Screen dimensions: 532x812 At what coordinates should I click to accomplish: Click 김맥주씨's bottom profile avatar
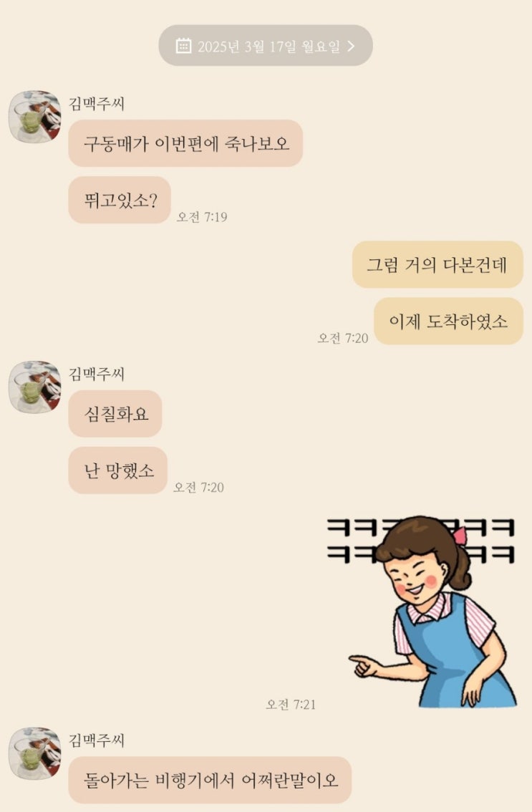tap(34, 753)
